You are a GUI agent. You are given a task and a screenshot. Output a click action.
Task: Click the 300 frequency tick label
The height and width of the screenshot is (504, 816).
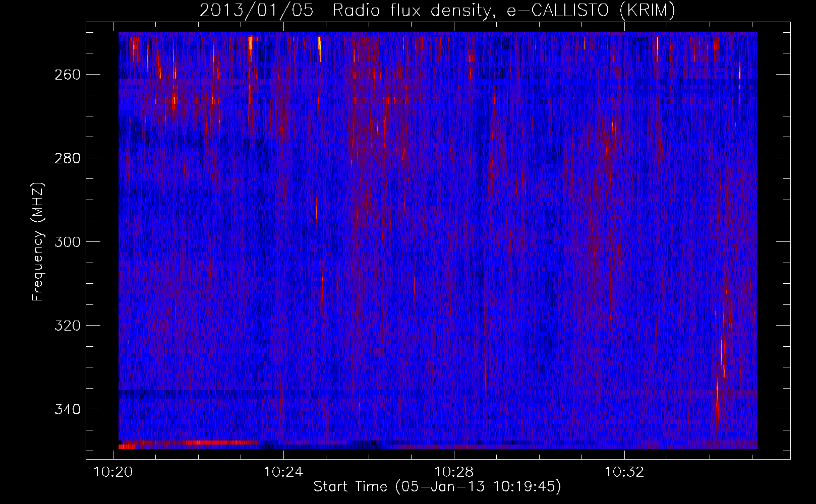pos(67,242)
